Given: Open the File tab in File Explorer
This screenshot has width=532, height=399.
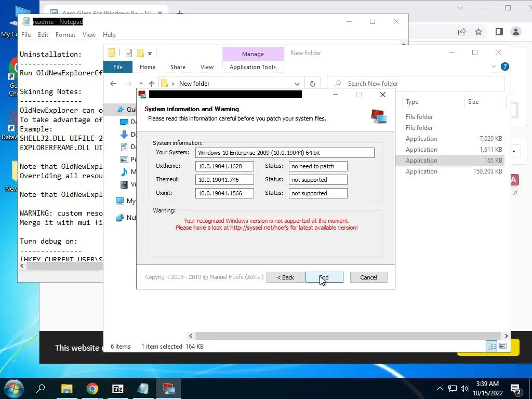Looking at the screenshot, I should [x=118, y=67].
